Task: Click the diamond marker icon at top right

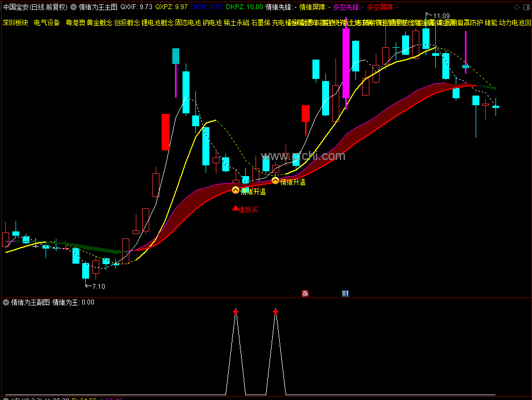Action: click(517, 7)
